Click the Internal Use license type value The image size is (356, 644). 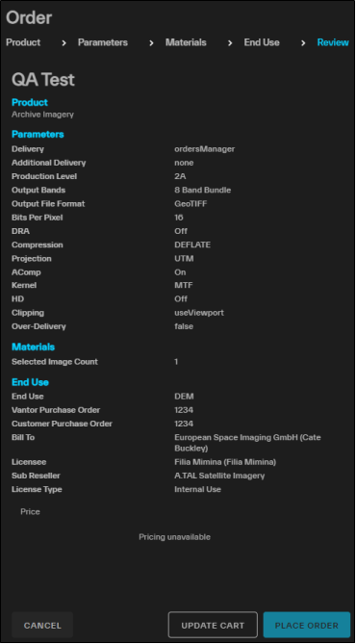click(197, 489)
